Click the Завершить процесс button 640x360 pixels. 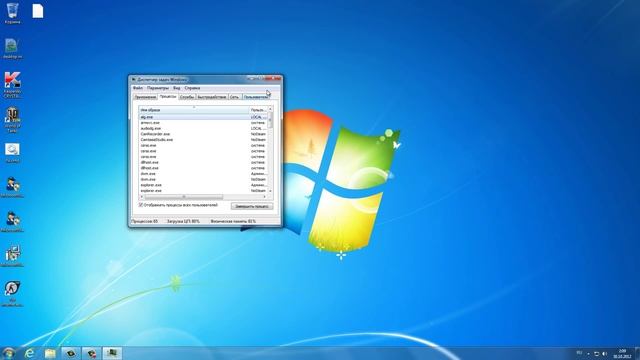point(252,206)
